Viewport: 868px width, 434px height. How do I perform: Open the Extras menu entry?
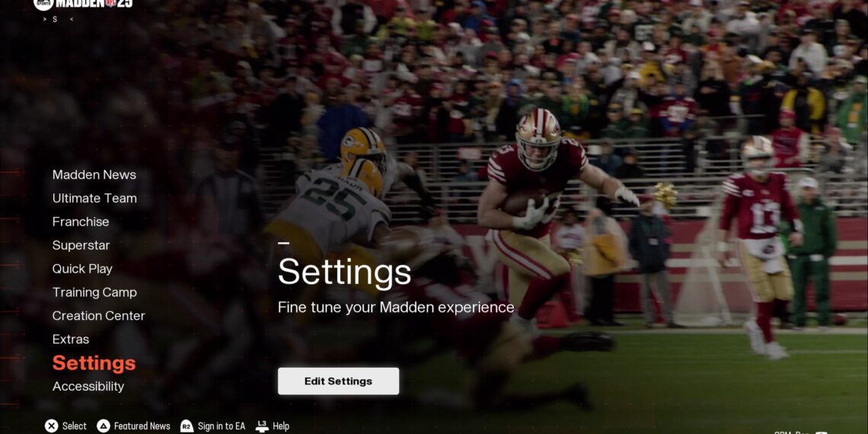coord(71,340)
